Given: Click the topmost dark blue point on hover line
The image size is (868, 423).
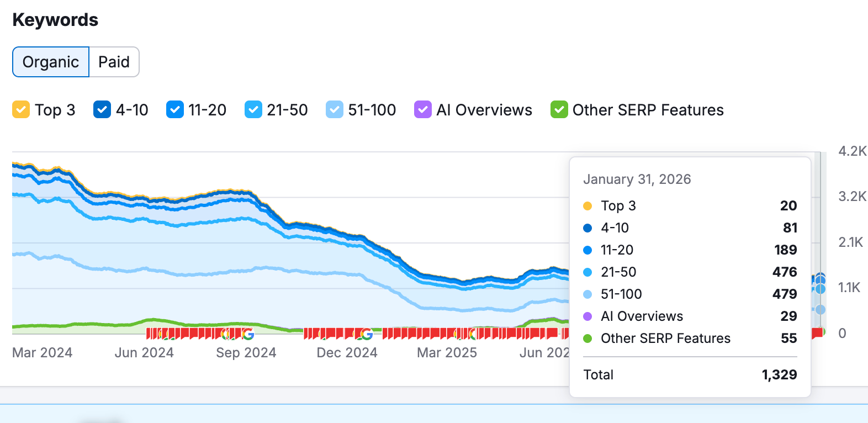Looking at the screenshot, I should coord(821,277).
